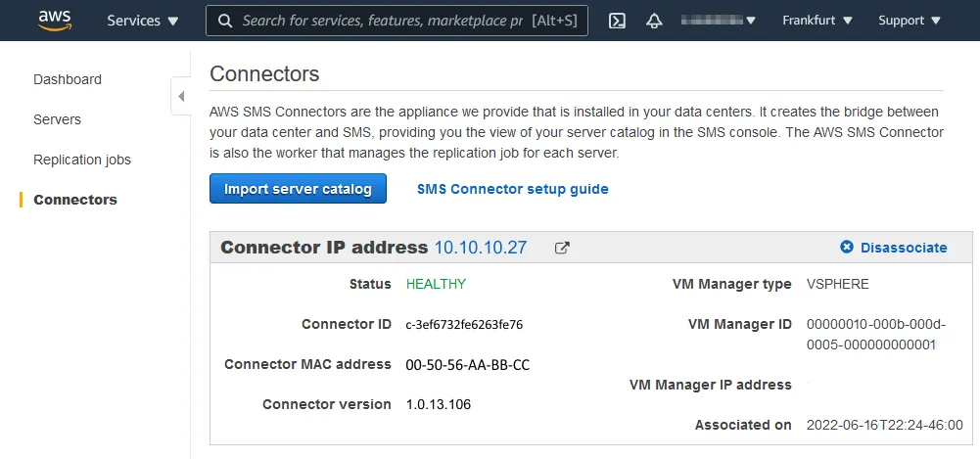Click the Disassociate circled-x icon
Screen dimensions: 980x459
pos(847,248)
